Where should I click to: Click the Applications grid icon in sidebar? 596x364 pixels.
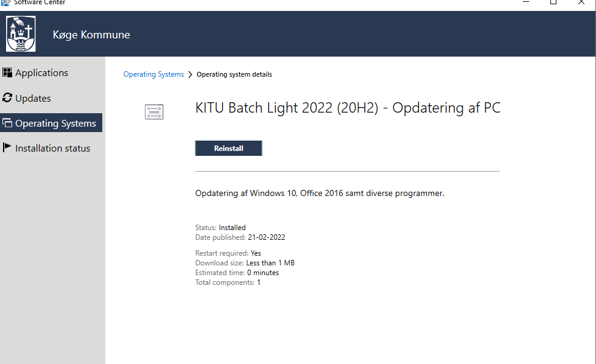pos(7,72)
